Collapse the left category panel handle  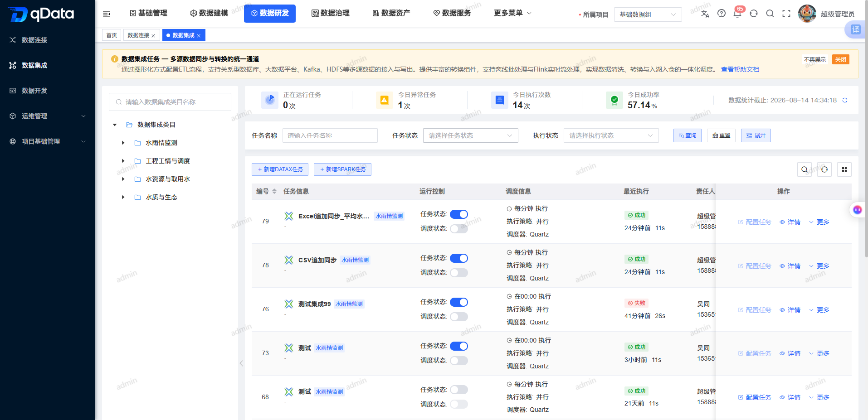(241, 363)
